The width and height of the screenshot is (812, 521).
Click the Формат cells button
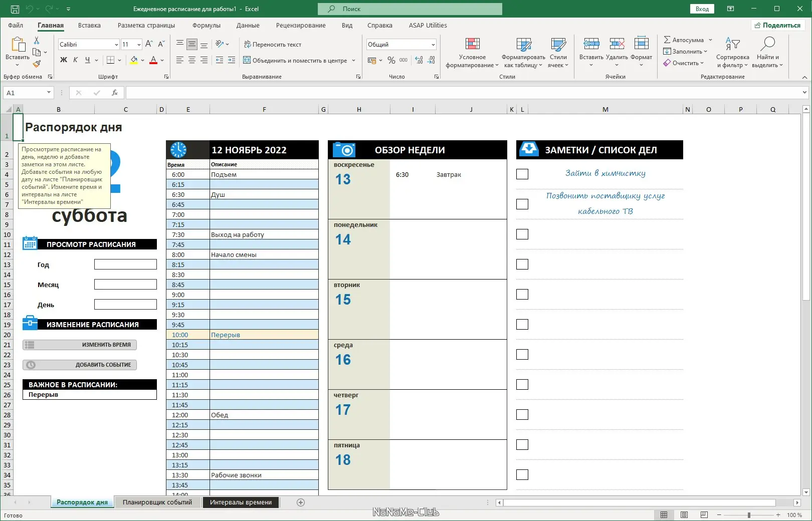pos(642,53)
